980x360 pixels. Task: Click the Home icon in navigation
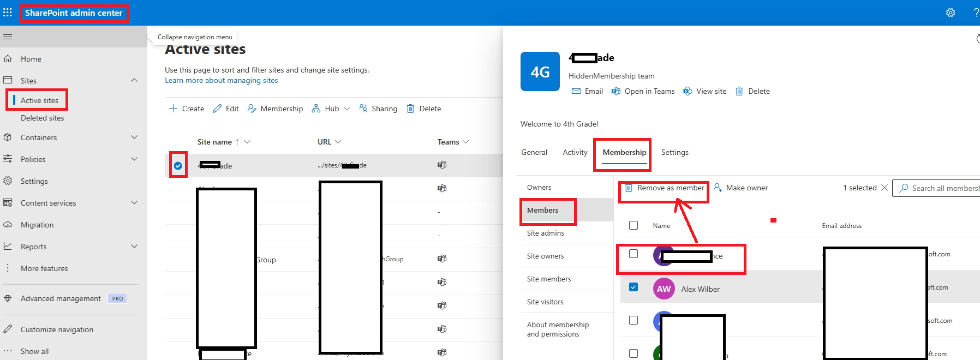(8, 59)
